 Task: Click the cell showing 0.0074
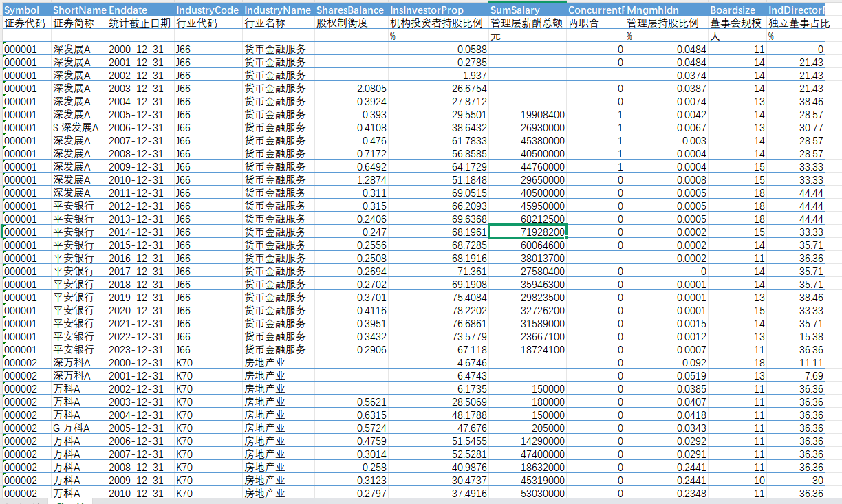pos(667,101)
